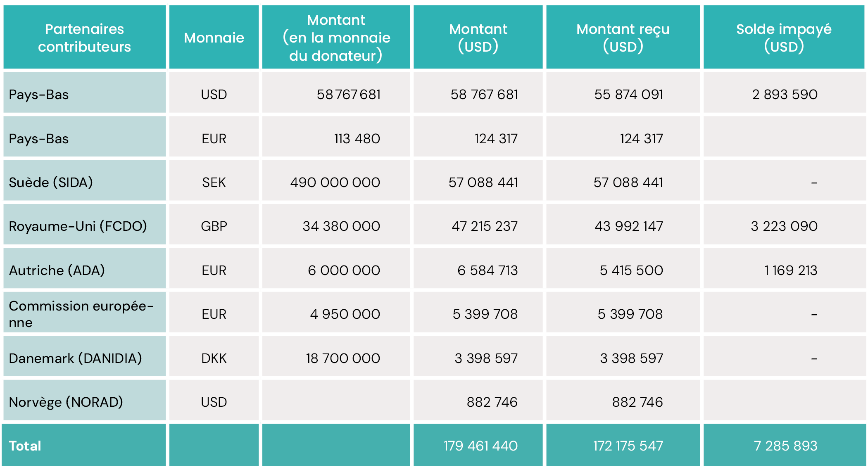Select the total unpaid balance 7 285 893
The width and height of the screenshot is (868, 472).
pos(785,446)
